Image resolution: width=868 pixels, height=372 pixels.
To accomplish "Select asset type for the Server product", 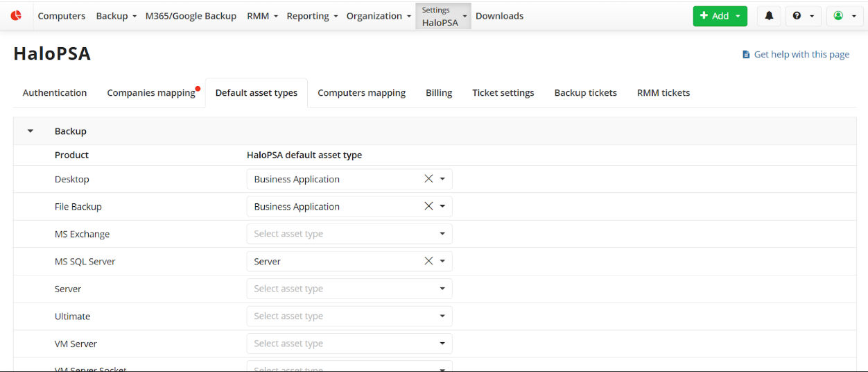I will pos(349,289).
